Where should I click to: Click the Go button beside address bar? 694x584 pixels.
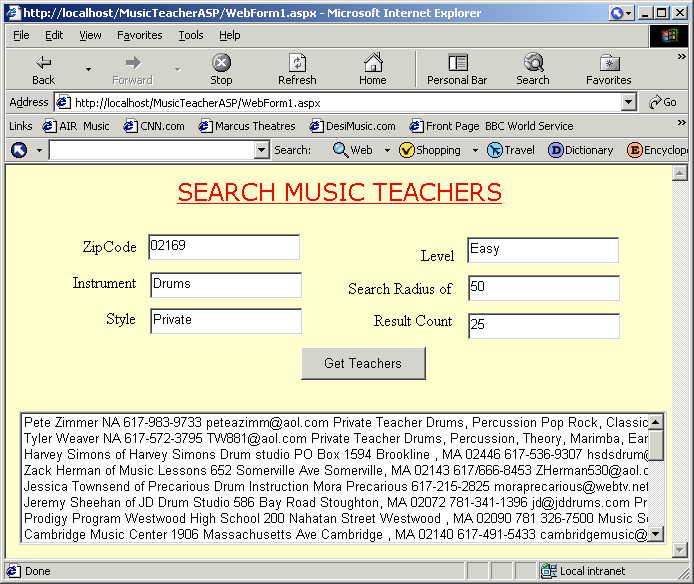click(663, 103)
